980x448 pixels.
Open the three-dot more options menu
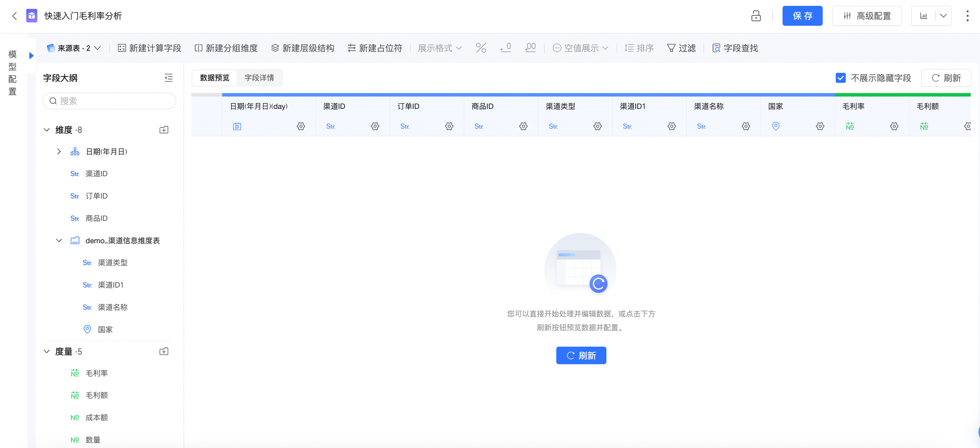[x=967, y=16]
